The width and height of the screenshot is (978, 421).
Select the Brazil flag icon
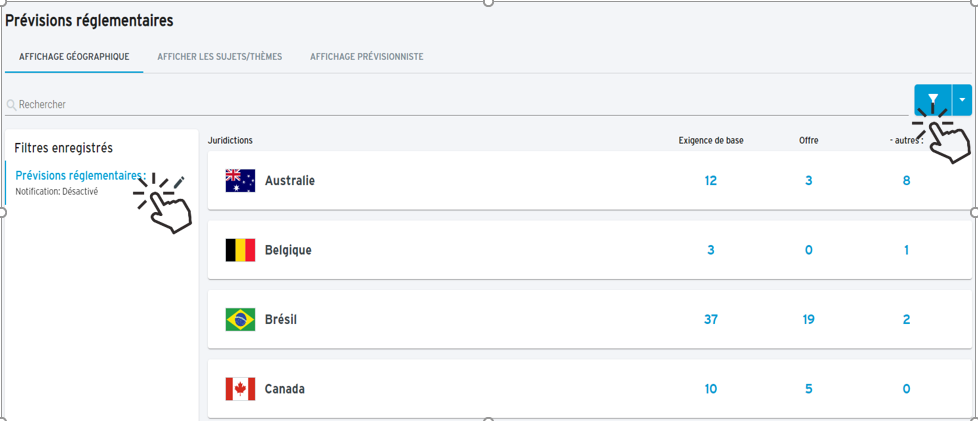point(240,319)
